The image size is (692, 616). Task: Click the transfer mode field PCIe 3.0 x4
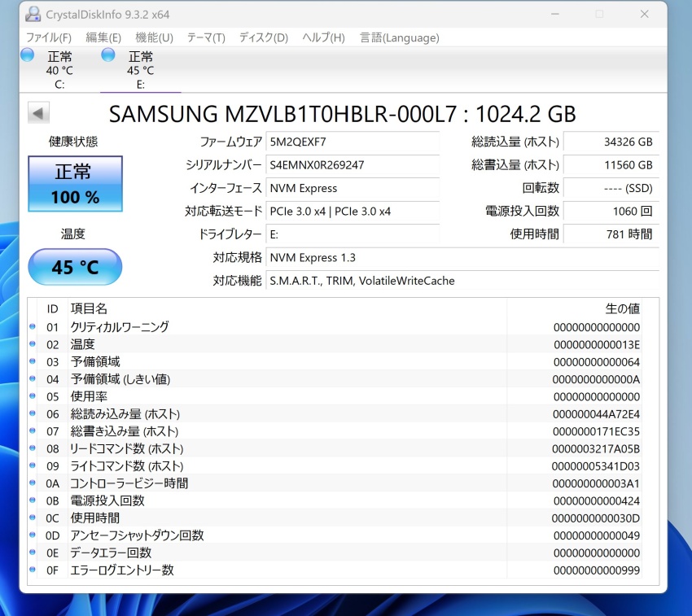[x=353, y=212]
